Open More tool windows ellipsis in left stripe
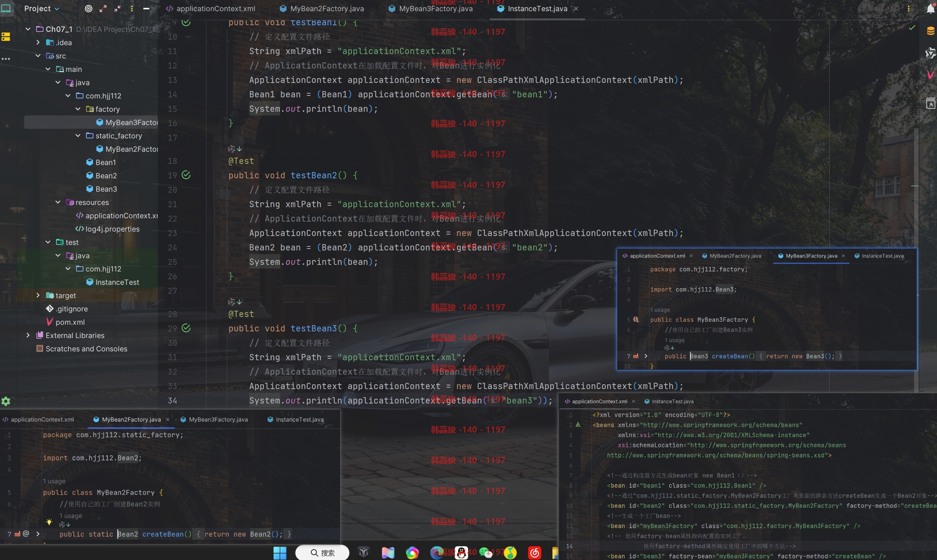 tap(6, 59)
